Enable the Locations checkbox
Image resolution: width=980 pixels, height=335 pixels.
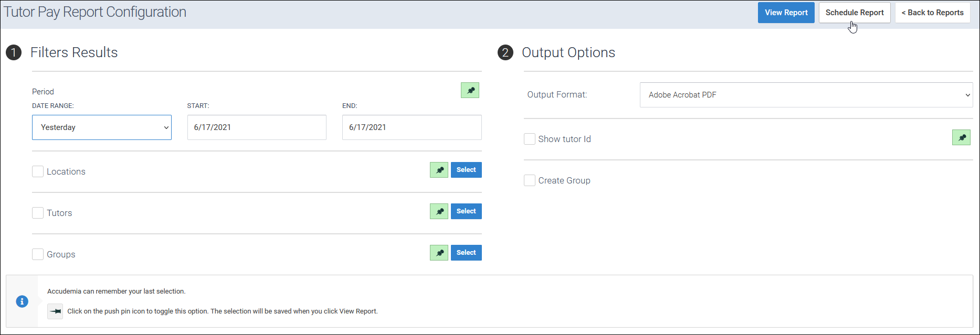[38, 171]
